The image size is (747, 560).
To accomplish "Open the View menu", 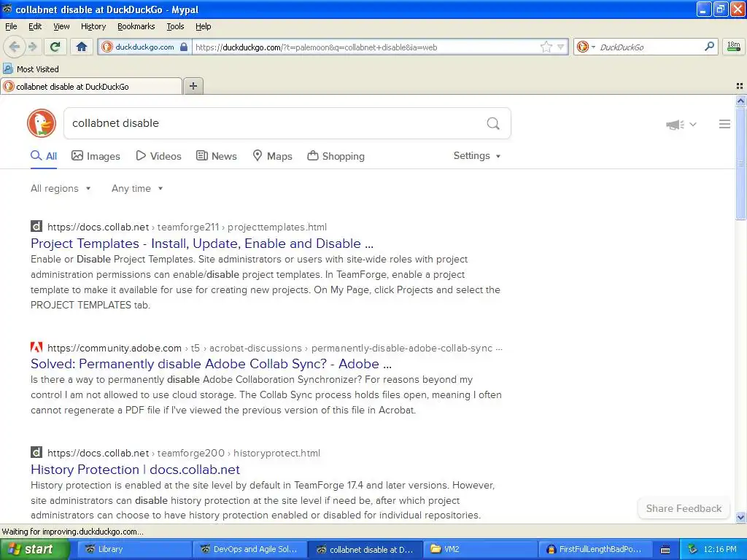I will [x=61, y=26].
